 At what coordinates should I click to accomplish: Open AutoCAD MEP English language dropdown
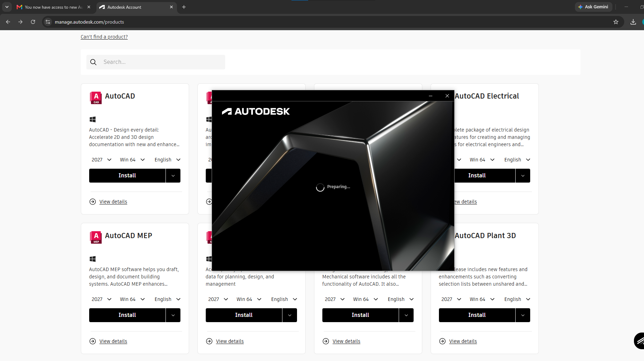(x=168, y=299)
